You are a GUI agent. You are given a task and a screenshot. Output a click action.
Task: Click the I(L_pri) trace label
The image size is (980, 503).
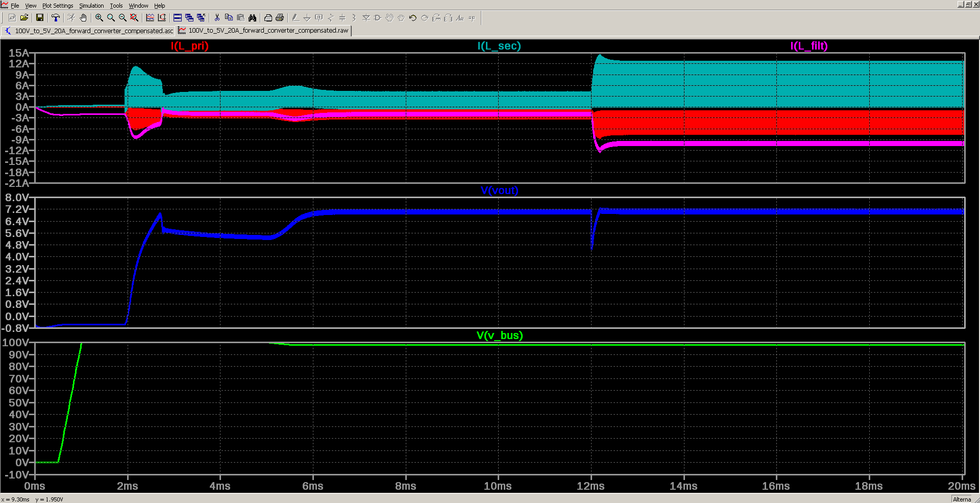pos(189,46)
